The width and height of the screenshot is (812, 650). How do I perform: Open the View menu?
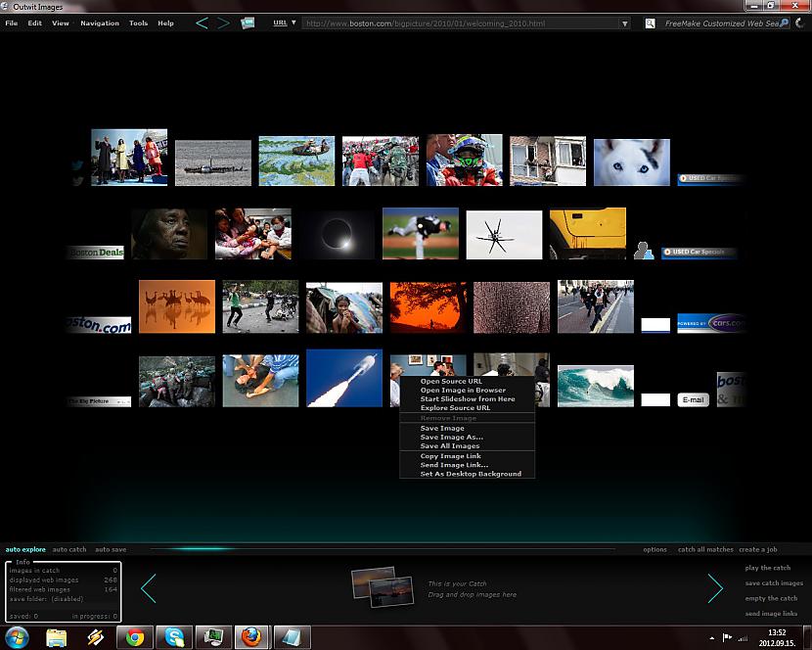[60, 23]
